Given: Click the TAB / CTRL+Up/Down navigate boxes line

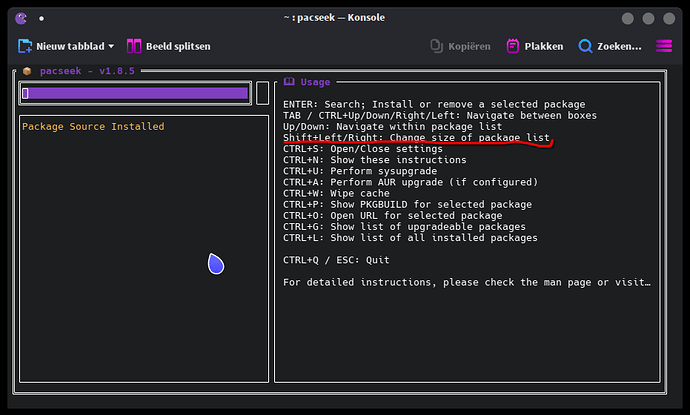Looking at the screenshot, I should 440,115.
